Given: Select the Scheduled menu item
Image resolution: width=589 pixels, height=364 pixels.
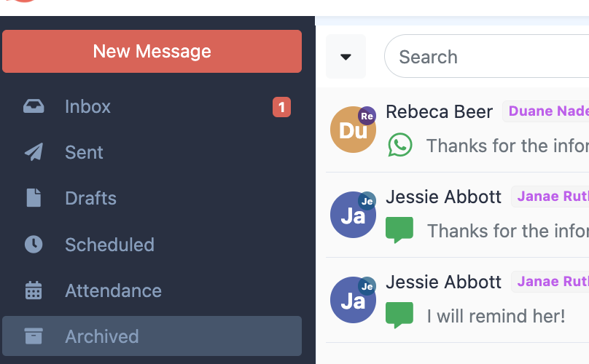Looking at the screenshot, I should click(x=109, y=245).
